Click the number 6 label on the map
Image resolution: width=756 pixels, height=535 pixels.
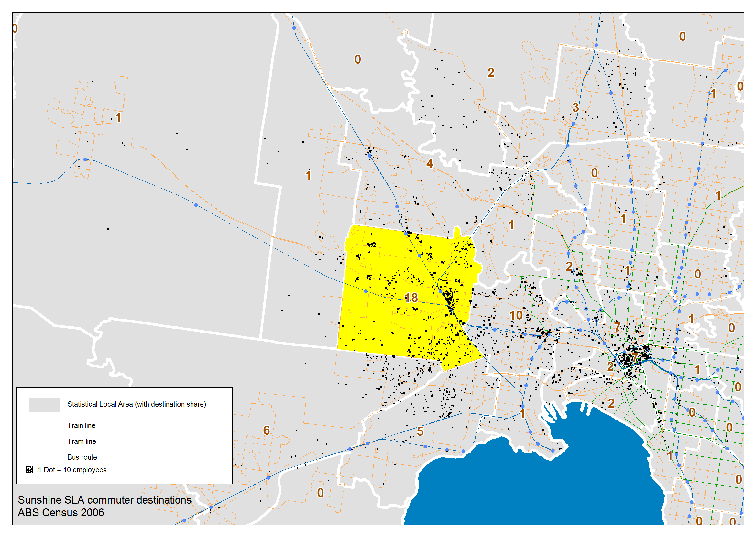click(267, 430)
